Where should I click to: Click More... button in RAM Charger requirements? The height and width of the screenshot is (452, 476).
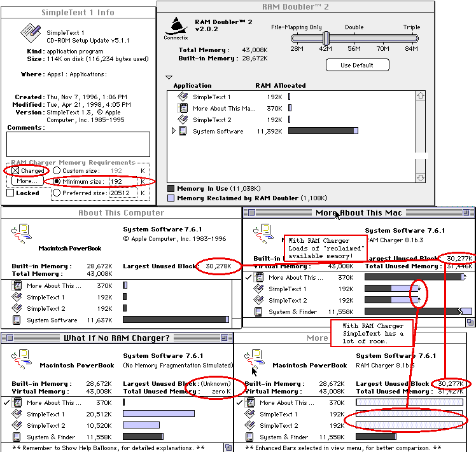pos(27,181)
